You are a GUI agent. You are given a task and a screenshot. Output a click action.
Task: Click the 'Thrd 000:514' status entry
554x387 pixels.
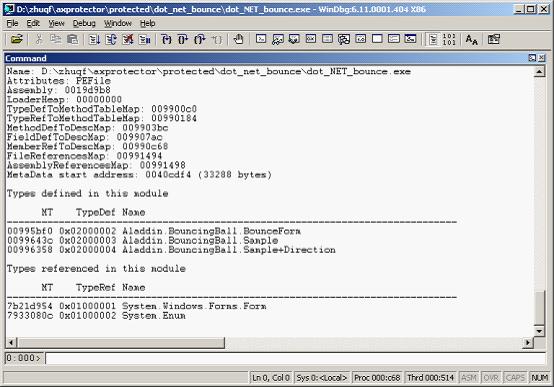(430, 378)
